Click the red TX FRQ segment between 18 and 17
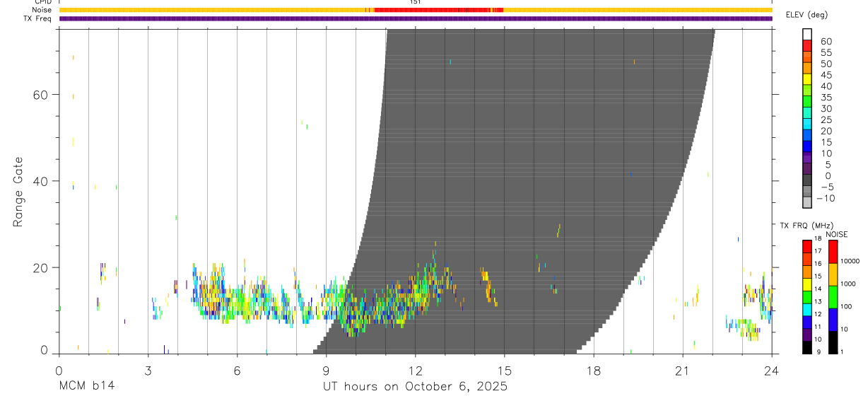This screenshot has height=401, width=868. click(807, 246)
